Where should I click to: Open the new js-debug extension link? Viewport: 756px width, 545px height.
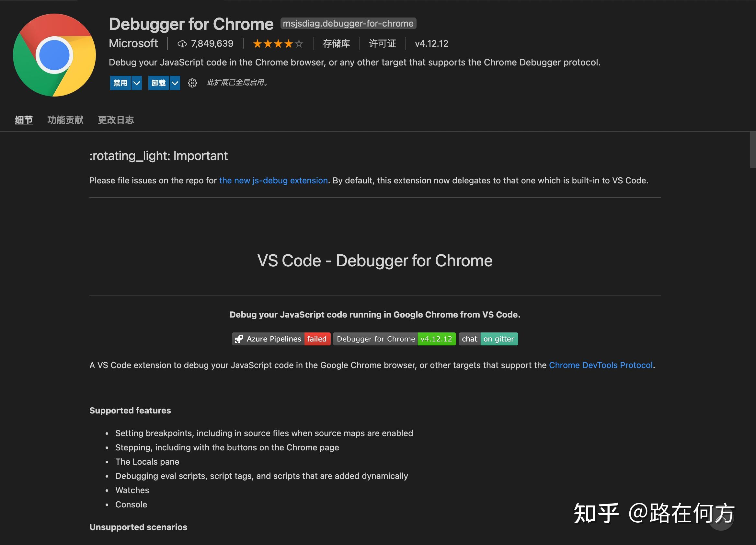pyautogui.click(x=273, y=180)
